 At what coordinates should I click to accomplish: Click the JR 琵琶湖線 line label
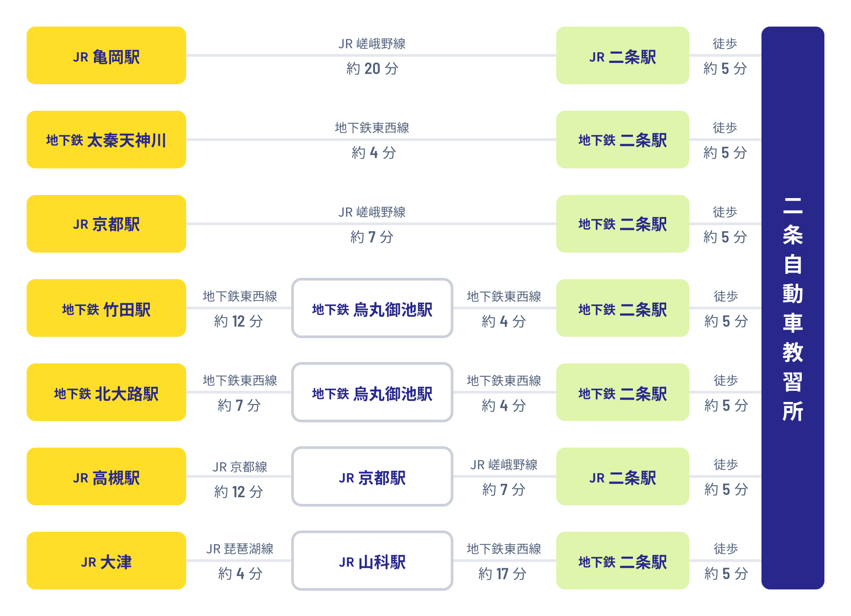tap(240, 549)
